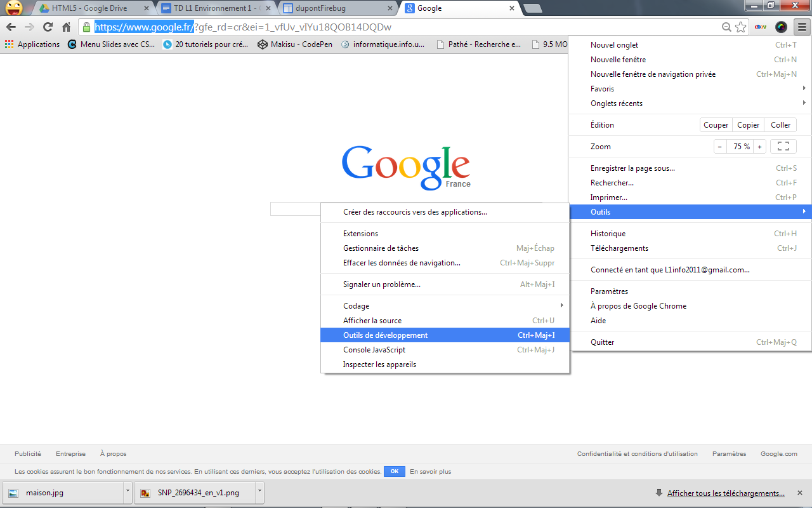The width and height of the screenshot is (812, 508).
Task: Open 20 tutoriels pour cré bookmark
Action: click(206, 44)
